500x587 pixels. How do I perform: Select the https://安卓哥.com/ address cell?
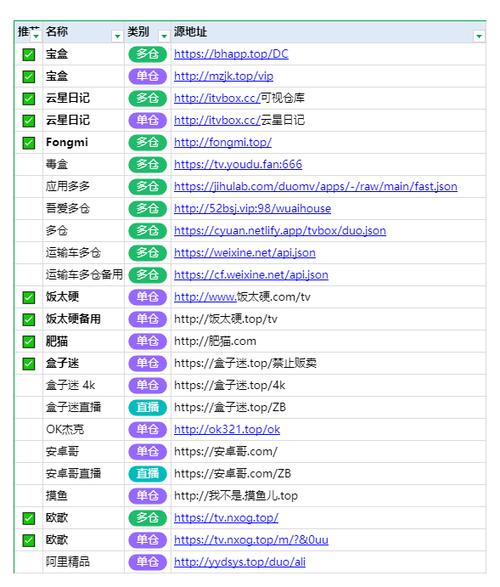329,452
